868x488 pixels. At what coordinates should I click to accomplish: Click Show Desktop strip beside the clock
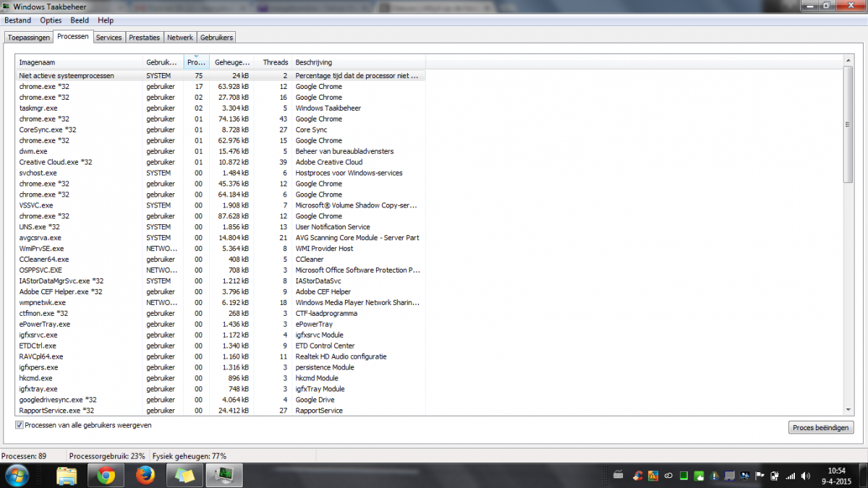(862, 476)
